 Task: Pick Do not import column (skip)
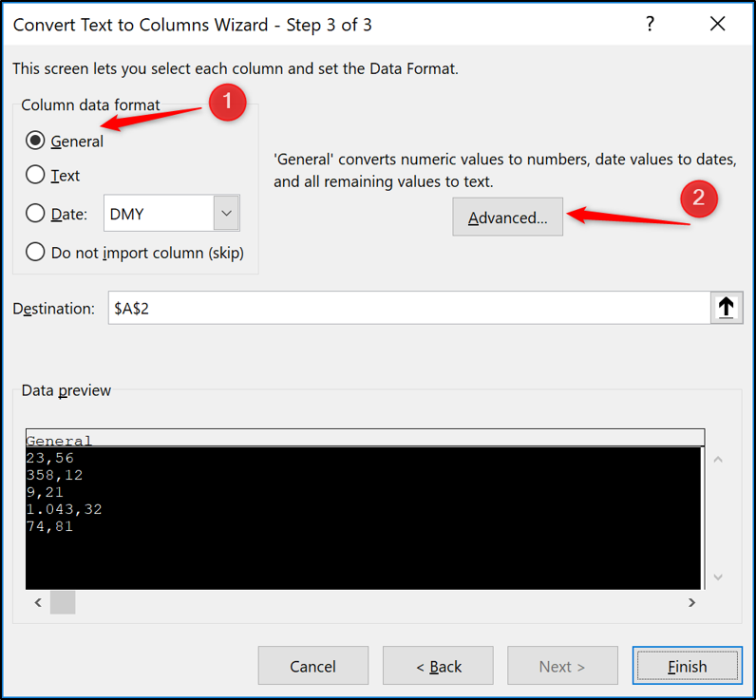coord(36,252)
